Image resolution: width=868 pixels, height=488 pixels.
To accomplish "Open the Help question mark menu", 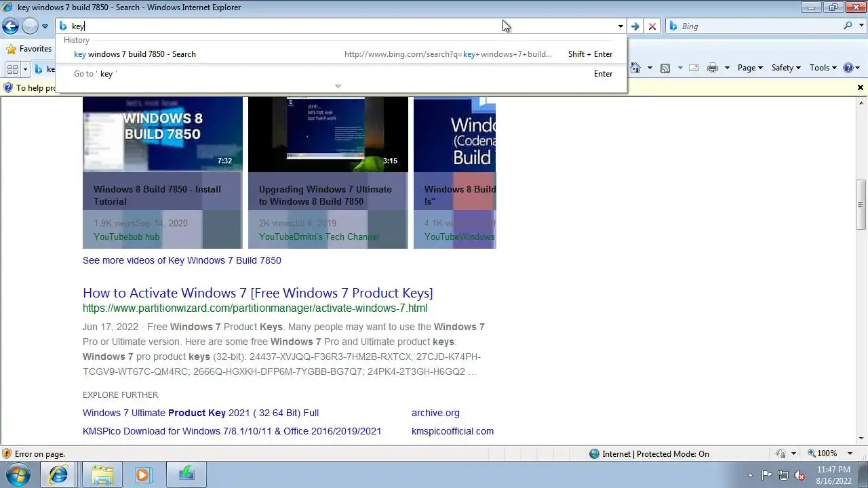I will [x=852, y=68].
